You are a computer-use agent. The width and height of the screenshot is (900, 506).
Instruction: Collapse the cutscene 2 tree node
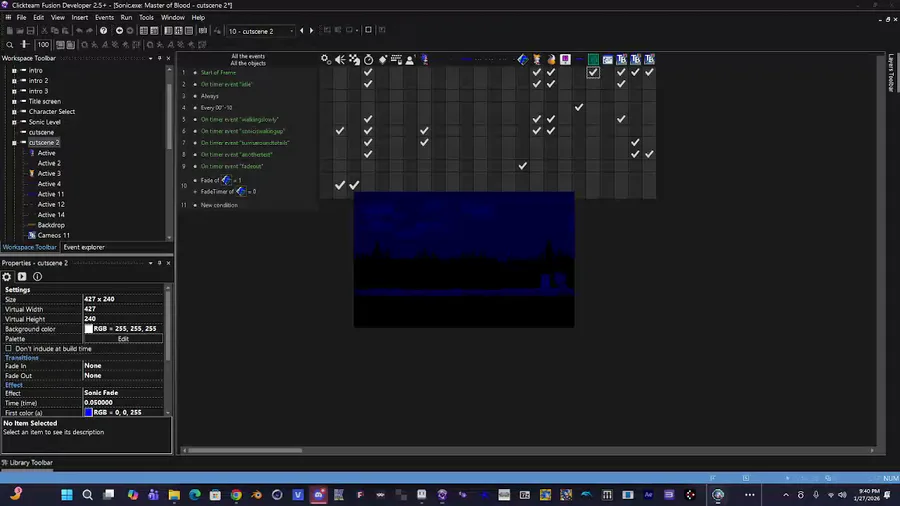tap(14, 143)
